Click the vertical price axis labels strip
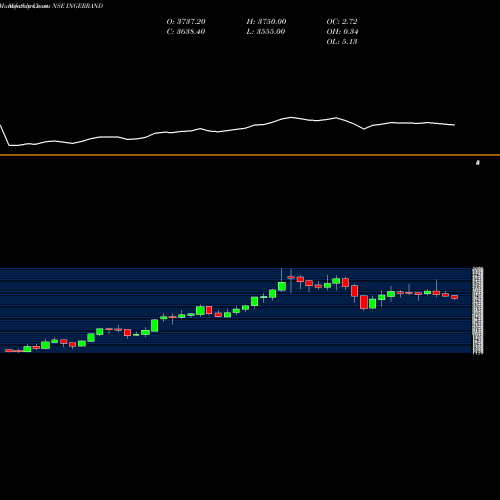 pos(478,310)
